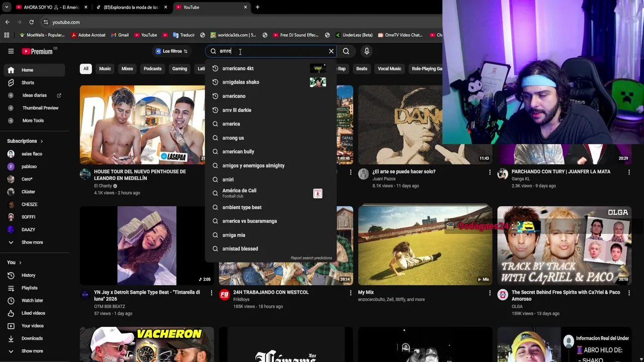Image resolution: width=644 pixels, height=362 pixels.
Task: Select the Gaming filter chip
Action: [x=180, y=68]
